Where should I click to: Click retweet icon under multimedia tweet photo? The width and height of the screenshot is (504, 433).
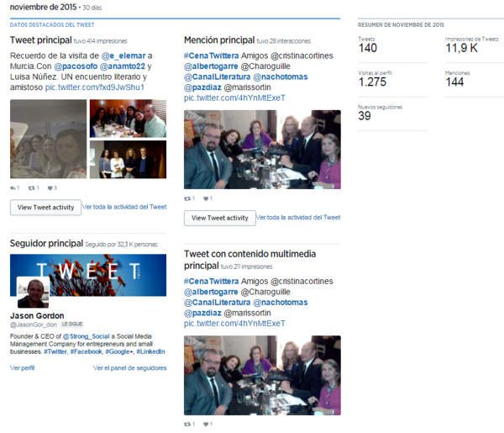click(187, 424)
